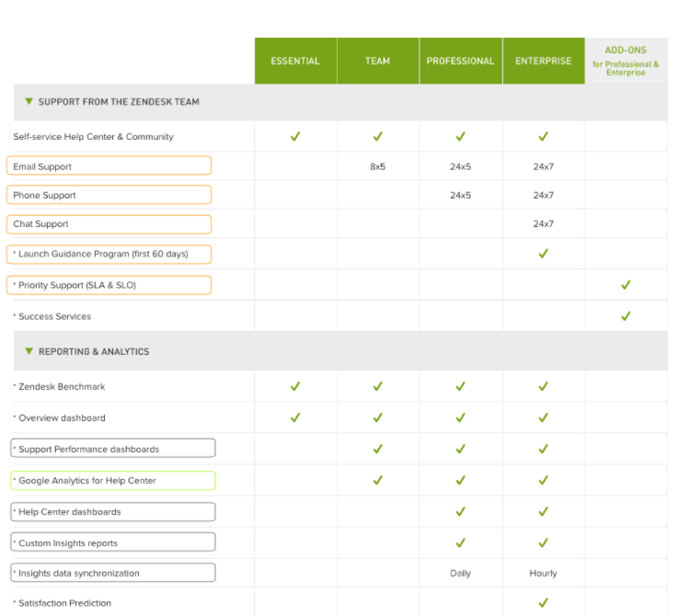Click Essential checkmark for Zendesk Benchmark
This screenshot has width=689, height=616.
point(295,386)
